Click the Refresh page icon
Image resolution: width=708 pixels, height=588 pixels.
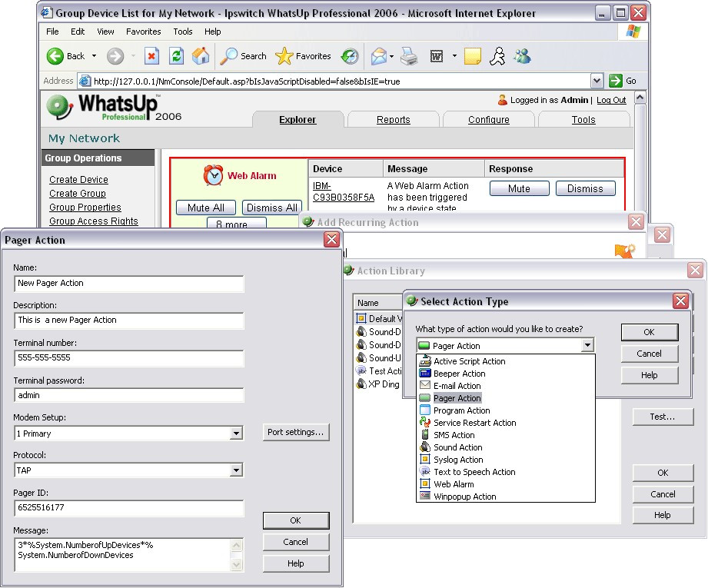tap(176, 56)
